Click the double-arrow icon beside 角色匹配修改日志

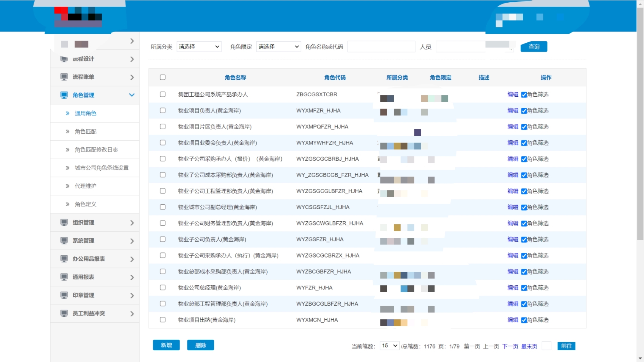coord(67,150)
